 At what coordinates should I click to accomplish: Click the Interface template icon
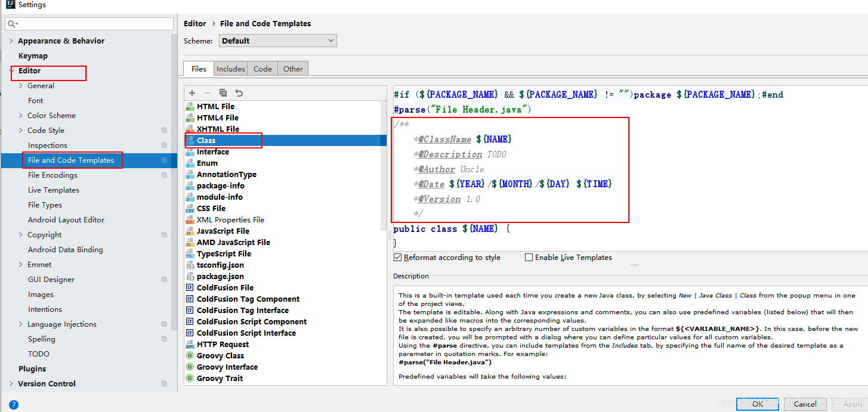coord(190,152)
